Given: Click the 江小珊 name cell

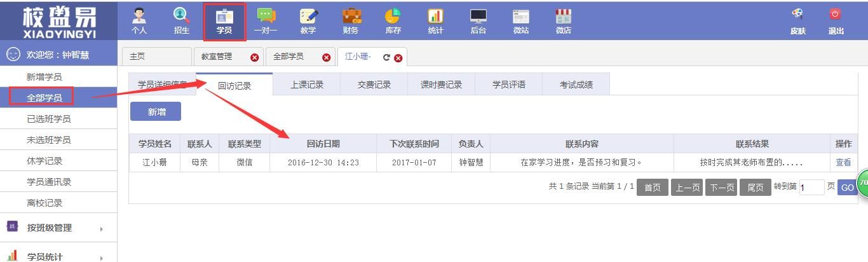Looking at the screenshot, I should pyautogui.click(x=154, y=162).
